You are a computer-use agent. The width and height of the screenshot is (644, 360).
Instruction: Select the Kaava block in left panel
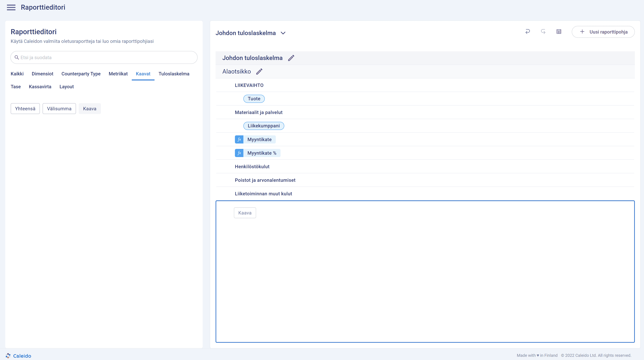90,109
